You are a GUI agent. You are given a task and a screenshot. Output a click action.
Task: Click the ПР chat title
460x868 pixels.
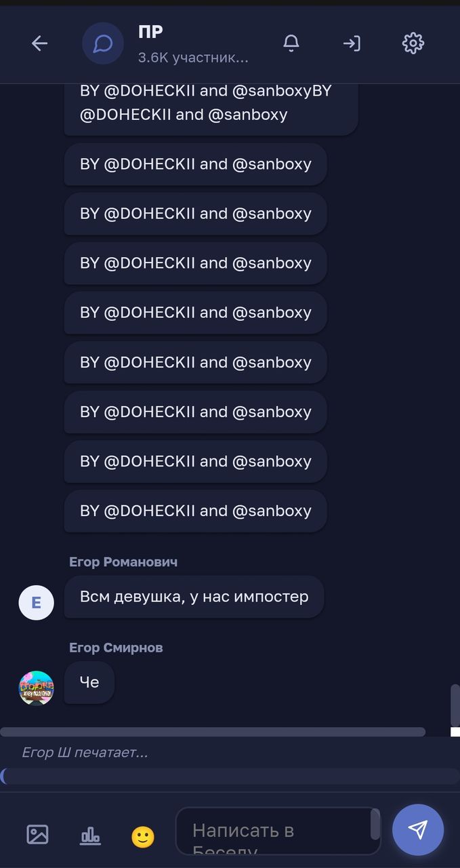click(x=150, y=32)
